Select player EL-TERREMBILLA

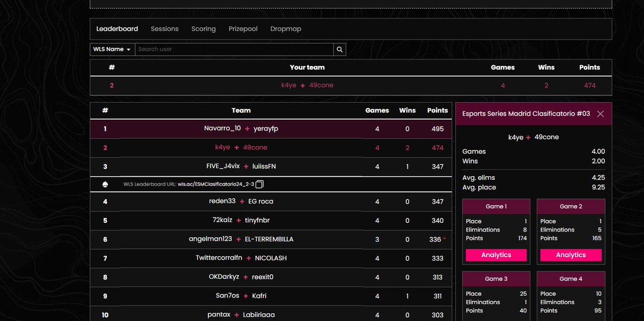[269, 239]
